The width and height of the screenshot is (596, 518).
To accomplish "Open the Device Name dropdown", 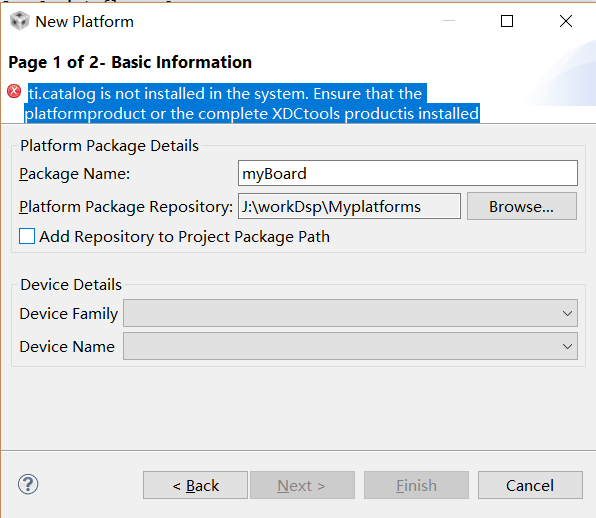I will 350,346.
